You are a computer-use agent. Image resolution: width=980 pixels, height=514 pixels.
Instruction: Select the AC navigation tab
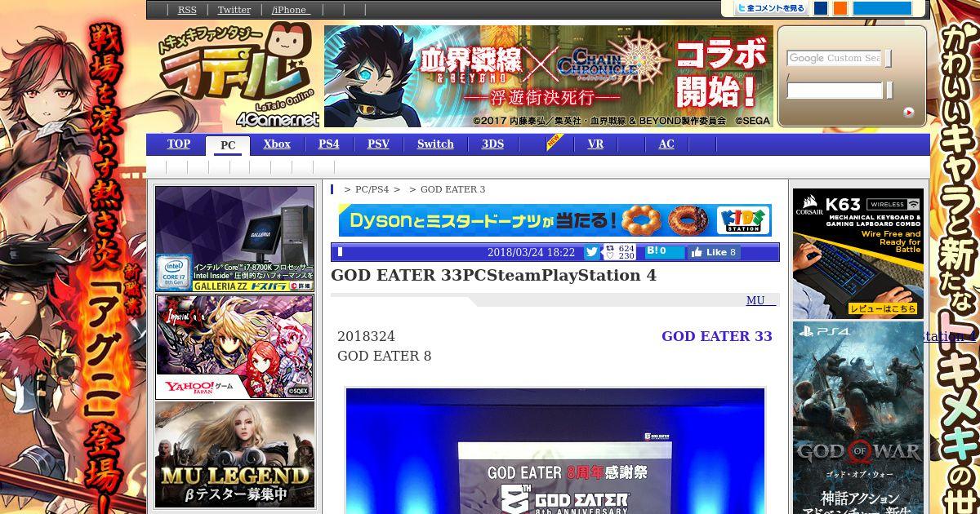(x=666, y=144)
